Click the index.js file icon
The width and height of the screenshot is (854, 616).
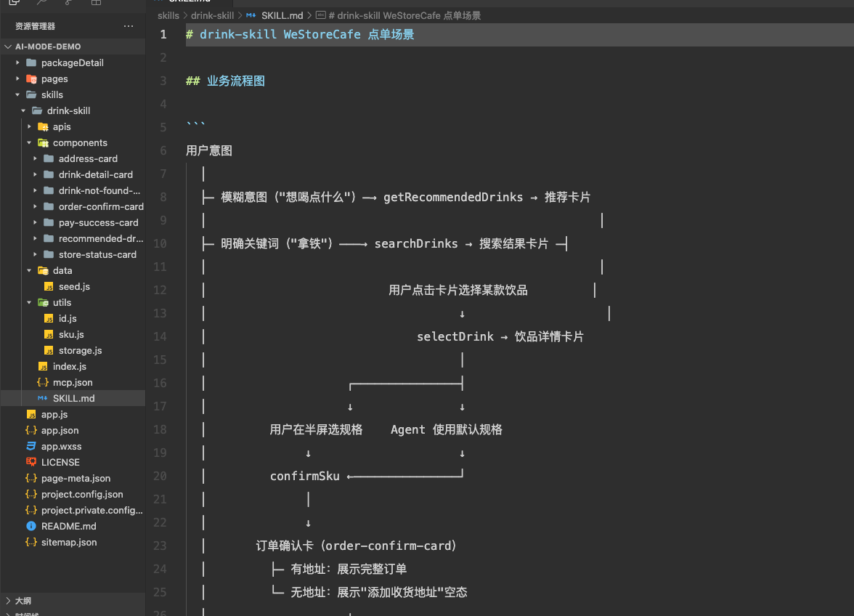[43, 366]
